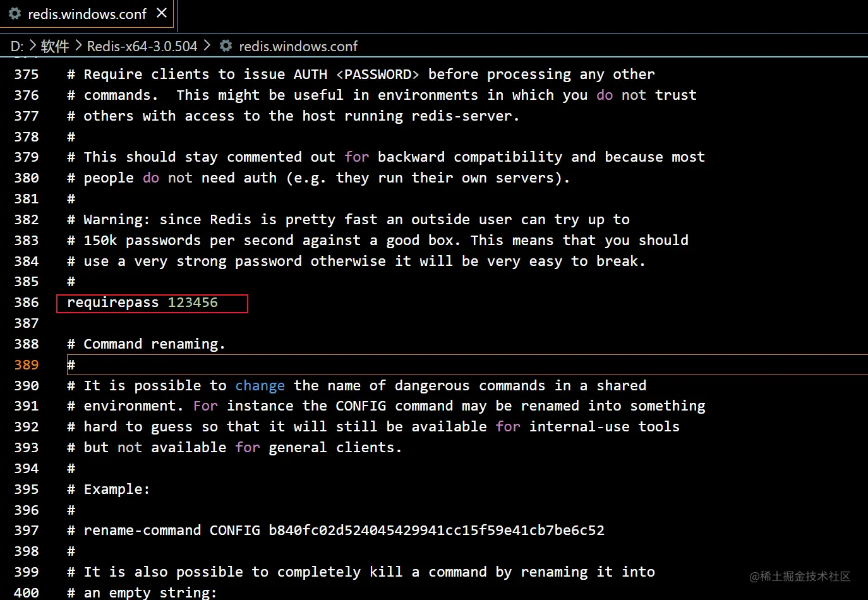The height and width of the screenshot is (600, 868).
Task: Click the redis.windows.conf breadcrumb file name
Action: click(x=298, y=46)
